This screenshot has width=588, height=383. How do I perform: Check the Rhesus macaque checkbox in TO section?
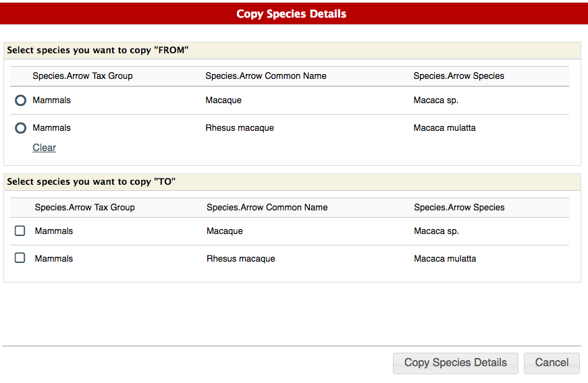point(20,258)
